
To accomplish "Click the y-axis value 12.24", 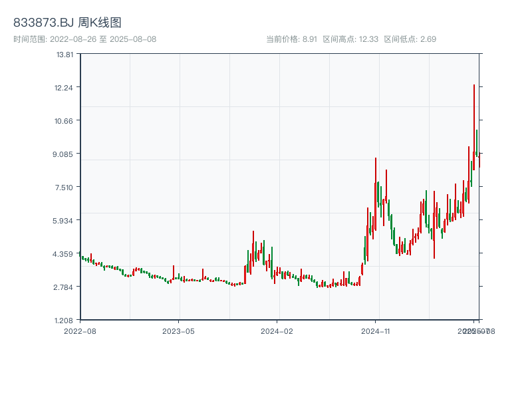I will 64,88.
